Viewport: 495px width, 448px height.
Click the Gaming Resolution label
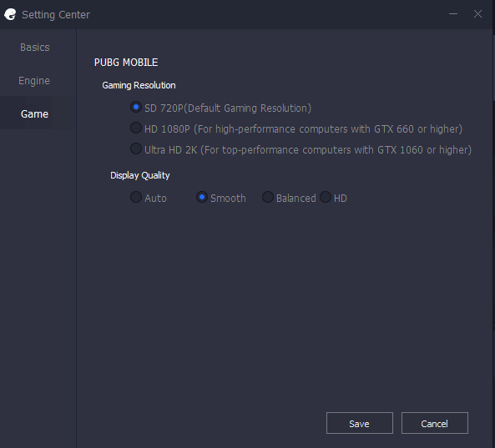[139, 85]
